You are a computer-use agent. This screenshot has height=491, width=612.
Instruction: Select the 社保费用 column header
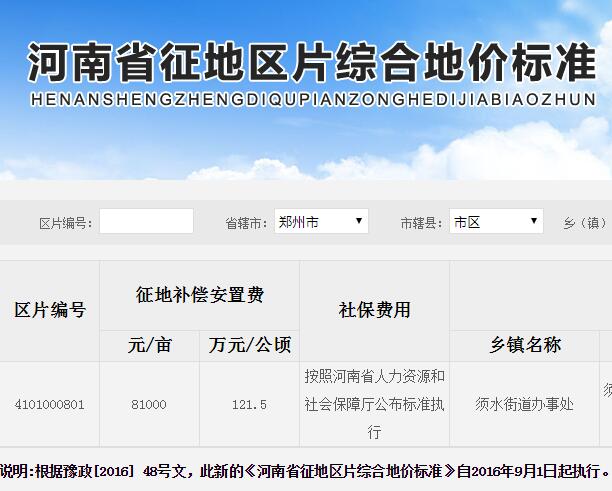tap(374, 310)
